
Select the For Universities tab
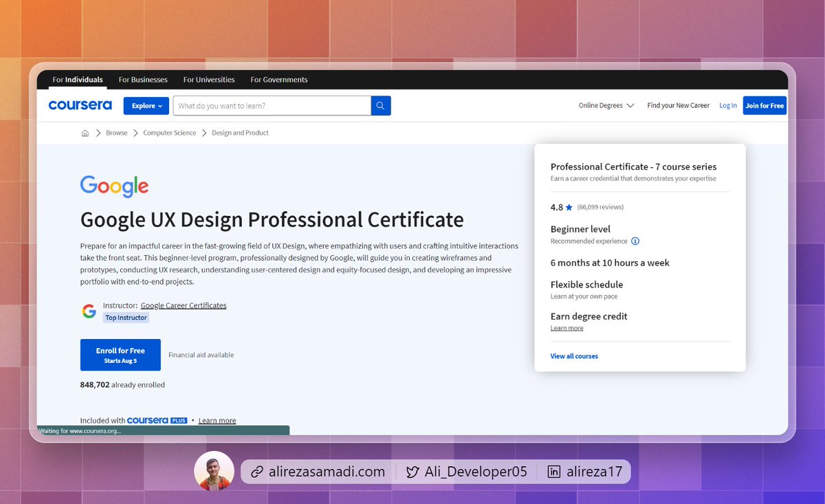point(208,79)
